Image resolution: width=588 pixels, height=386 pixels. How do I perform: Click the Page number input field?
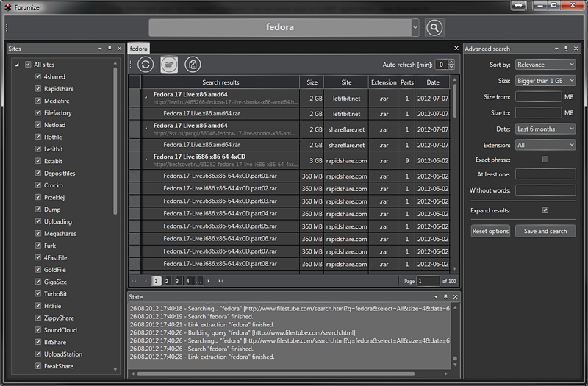(429, 281)
